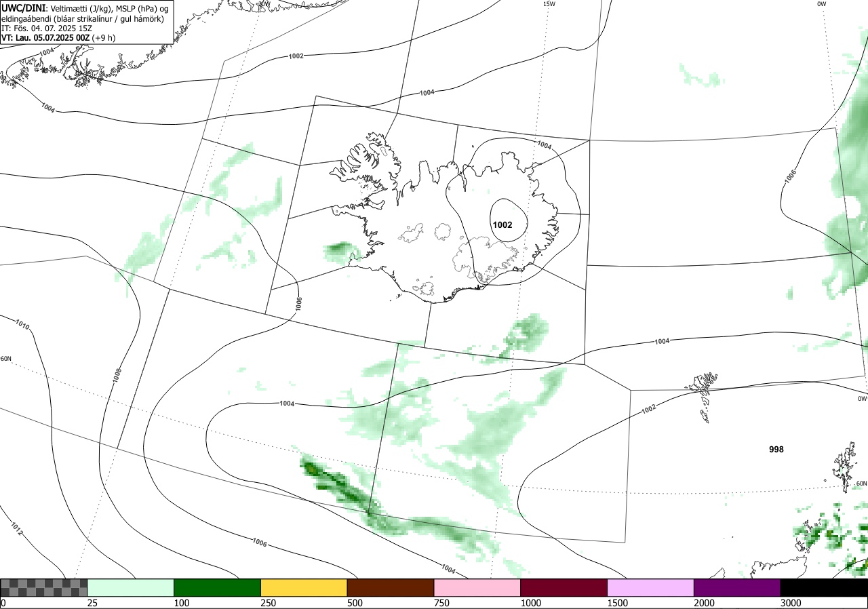Click legend tick value 750
The height and width of the screenshot is (609, 868).
[441, 603]
